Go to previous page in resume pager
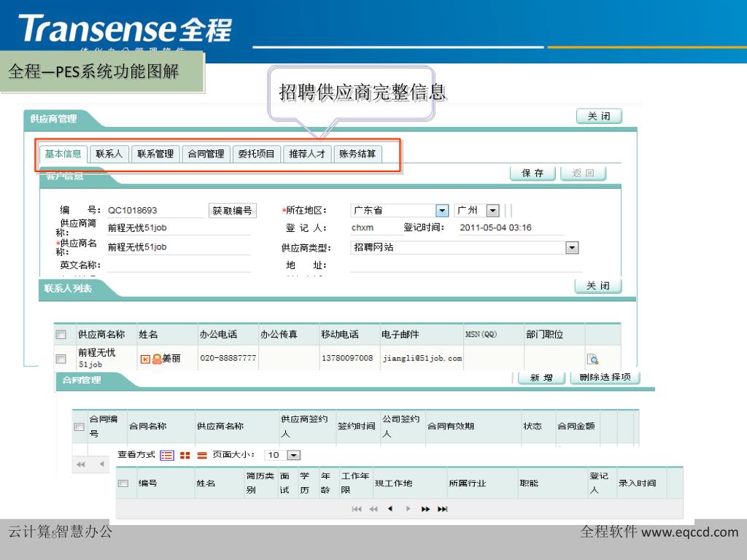The height and width of the screenshot is (560, 747). (x=390, y=509)
